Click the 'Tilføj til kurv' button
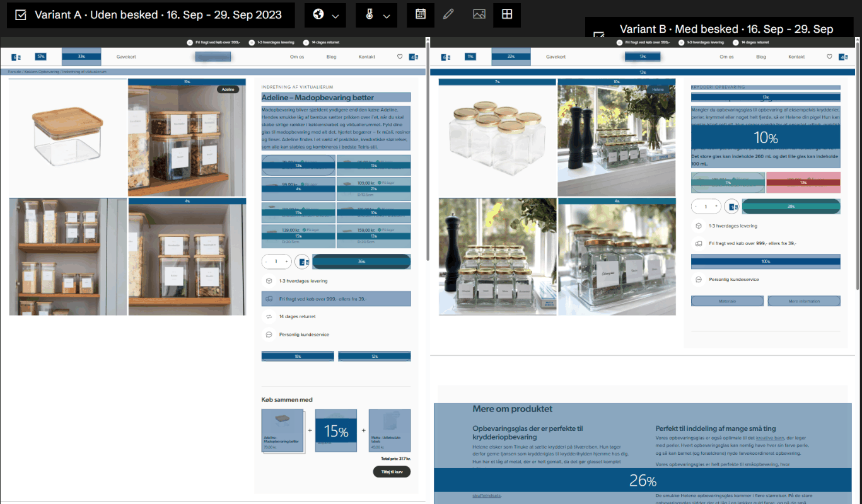 pos(392,471)
